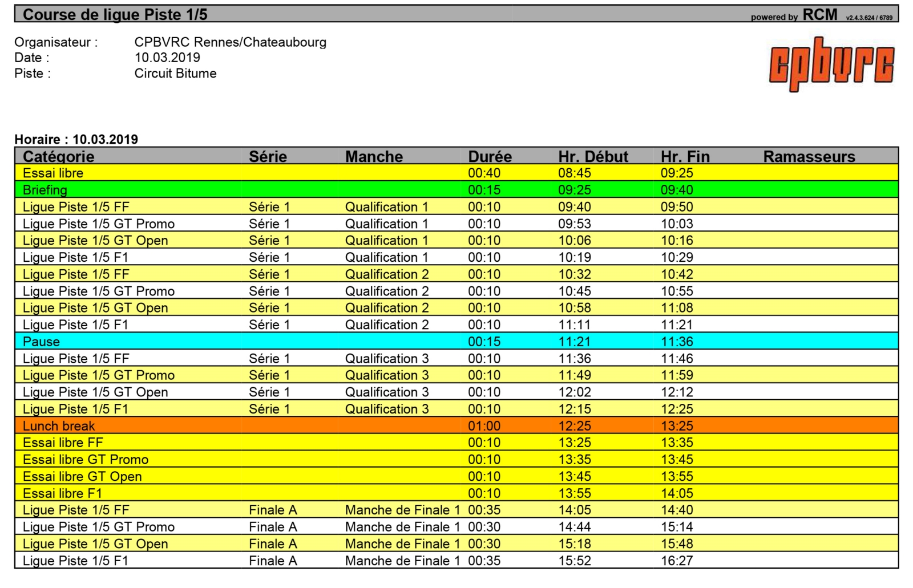The height and width of the screenshot is (588, 913).
Task: Click the Course de ligue Piste 1/5 title
Action: click(115, 15)
